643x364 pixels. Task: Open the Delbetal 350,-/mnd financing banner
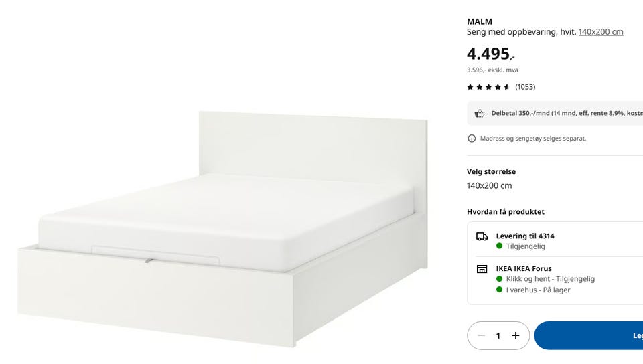(x=555, y=114)
